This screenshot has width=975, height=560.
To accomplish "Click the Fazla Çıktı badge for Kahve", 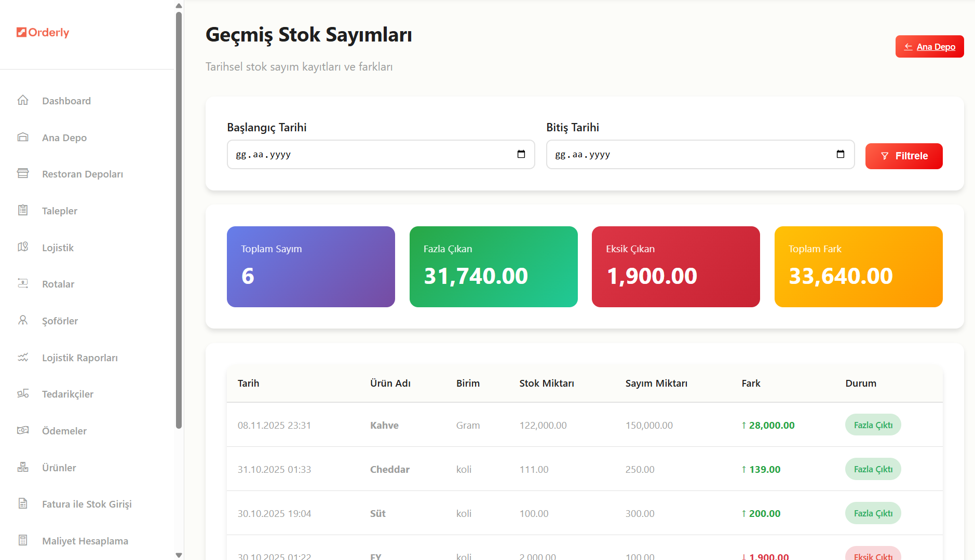I will pos(873,425).
